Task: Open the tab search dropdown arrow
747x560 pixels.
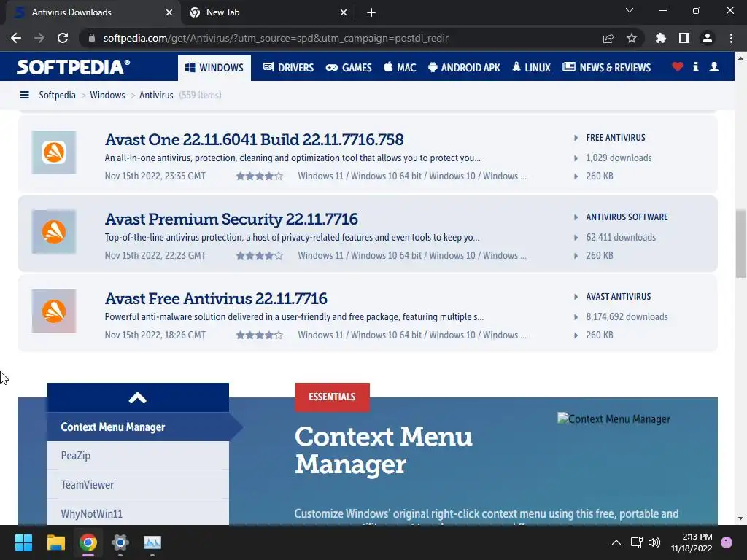Action: tap(630, 10)
